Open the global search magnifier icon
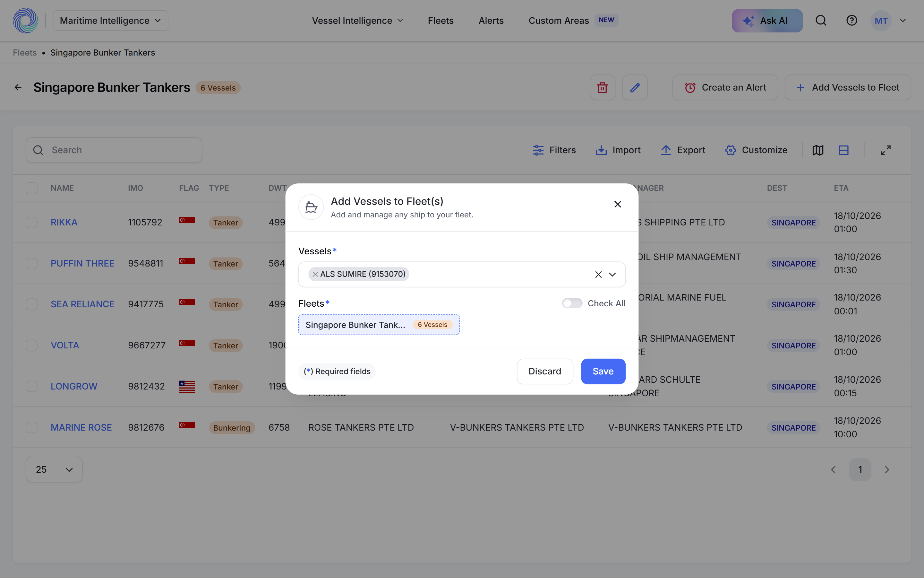Screen dimensions: 924x578 (821, 21)
